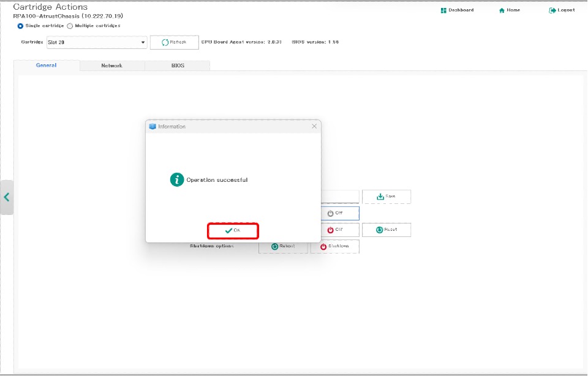Click the Save button with download icon
This screenshot has height=376, width=588.
click(386, 197)
